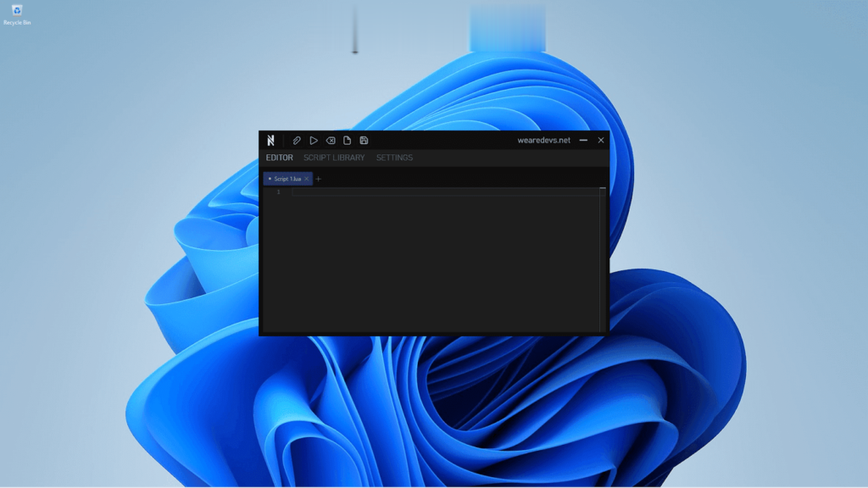Minimize the script executor window
This screenshot has width=868, height=488.
(x=583, y=141)
